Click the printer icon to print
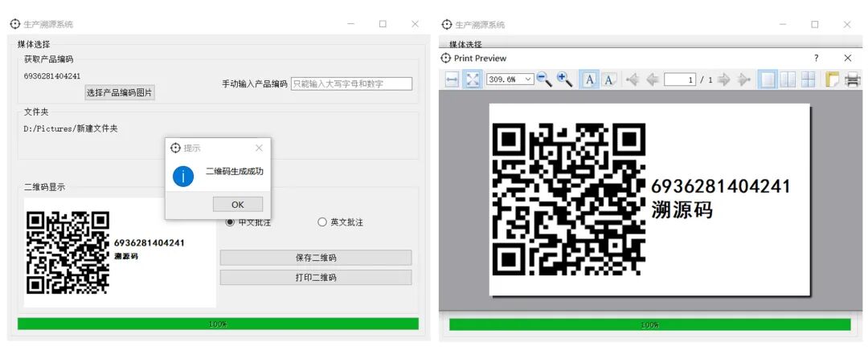This screenshot has width=868, height=350. [x=852, y=79]
